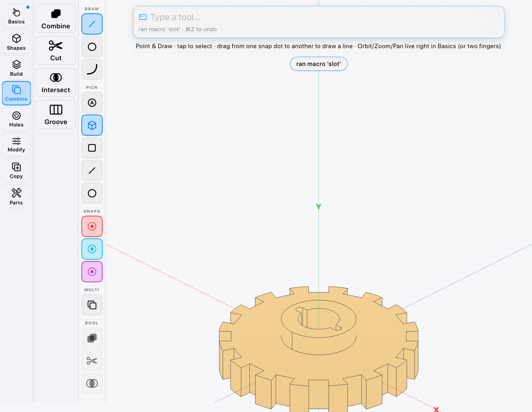Open the Build category
Image resolution: width=532 pixels, height=412 pixels.
(x=16, y=68)
